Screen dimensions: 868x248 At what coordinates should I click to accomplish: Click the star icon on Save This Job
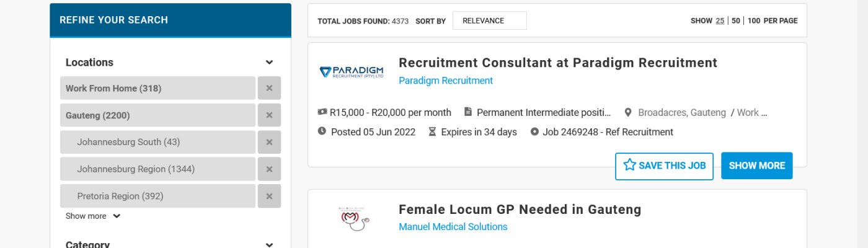[x=630, y=165]
